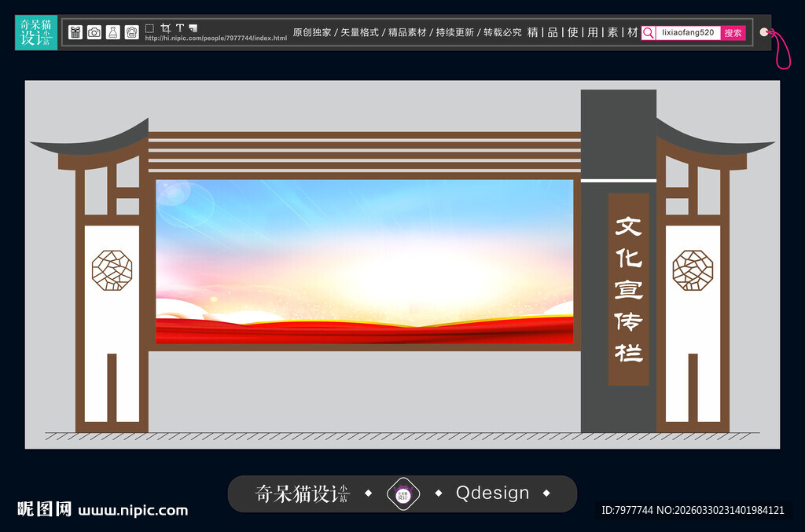The height and width of the screenshot is (532, 805).
Task: Click the diamond logo in the bottom banner
Action: pos(402,493)
